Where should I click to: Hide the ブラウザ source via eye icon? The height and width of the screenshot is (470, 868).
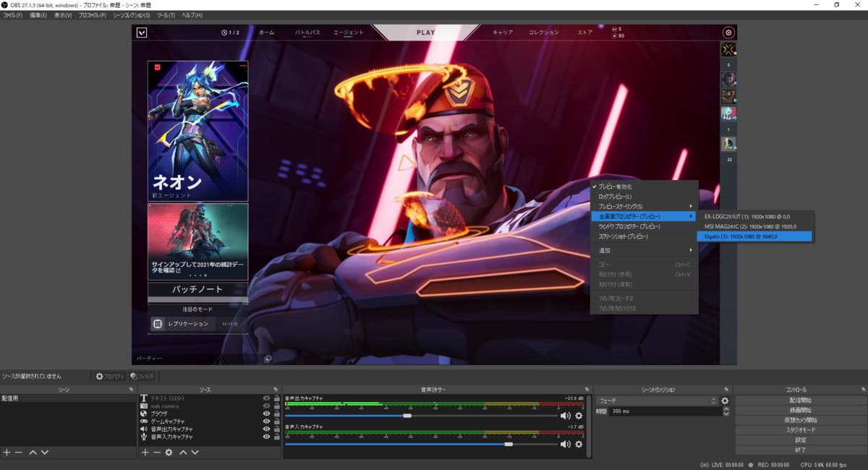click(x=266, y=414)
